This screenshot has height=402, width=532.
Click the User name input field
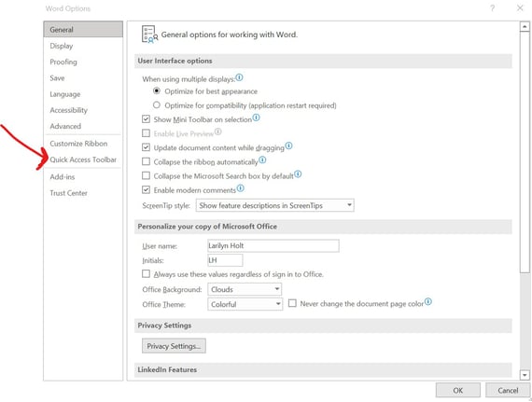[x=273, y=245]
